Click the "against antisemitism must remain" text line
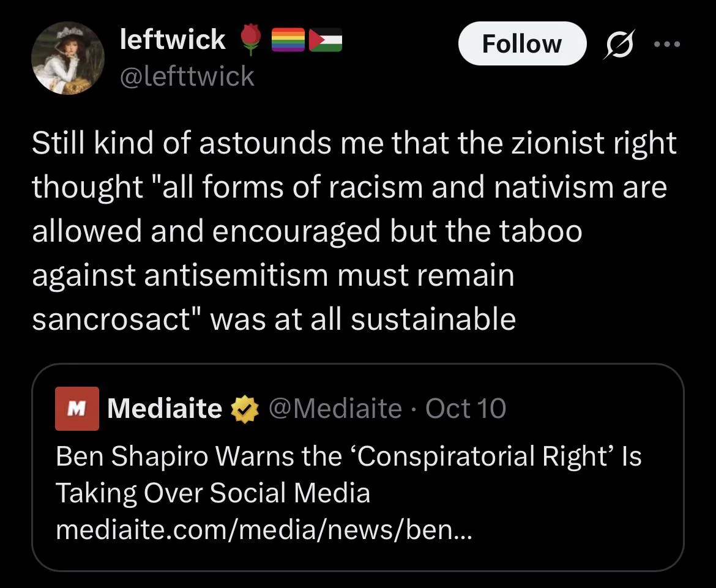Screen dimensions: 716x588 (273, 276)
